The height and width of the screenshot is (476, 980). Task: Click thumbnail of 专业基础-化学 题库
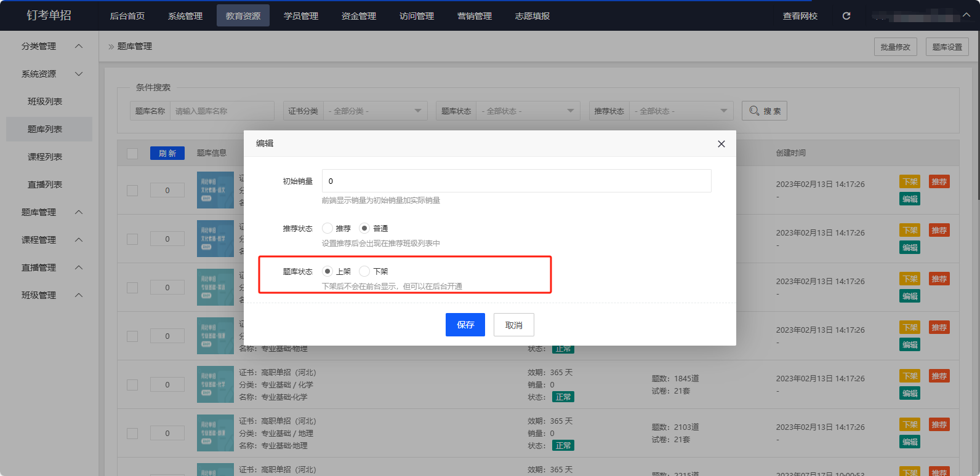[215, 384]
